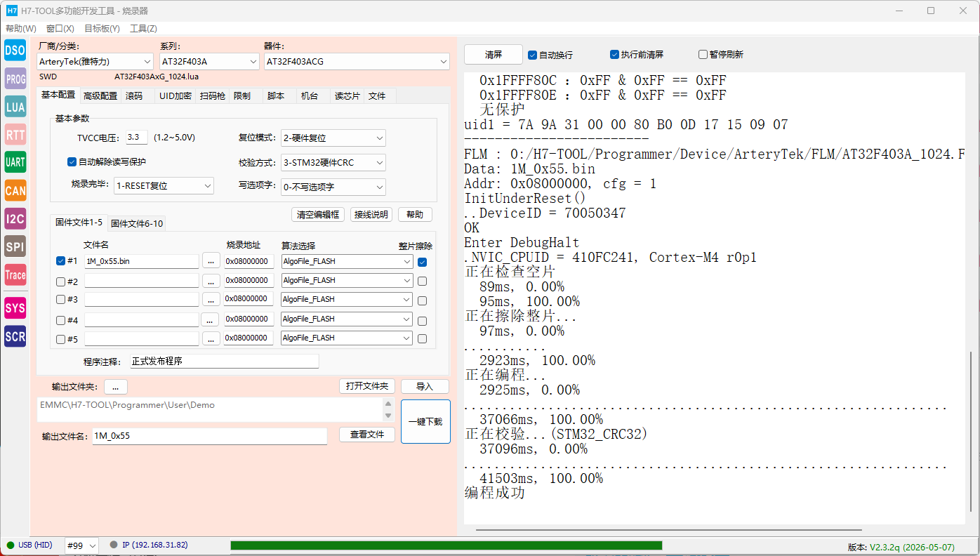Open 厂商/分类 ArteryTek dropdown

[x=94, y=62]
